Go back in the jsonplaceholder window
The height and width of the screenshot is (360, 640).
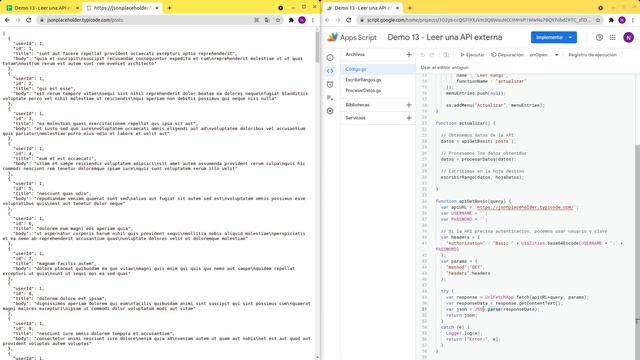7,20
